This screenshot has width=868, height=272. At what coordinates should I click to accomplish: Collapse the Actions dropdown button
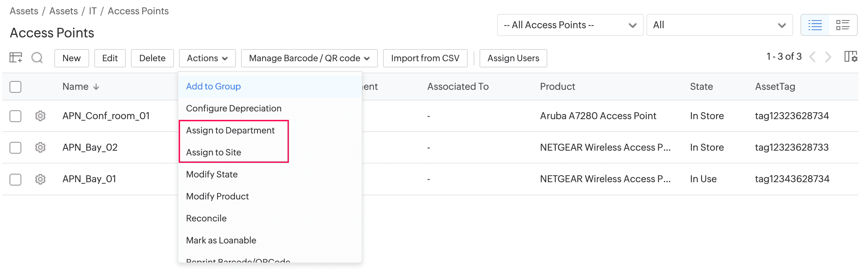coord(207,58)
